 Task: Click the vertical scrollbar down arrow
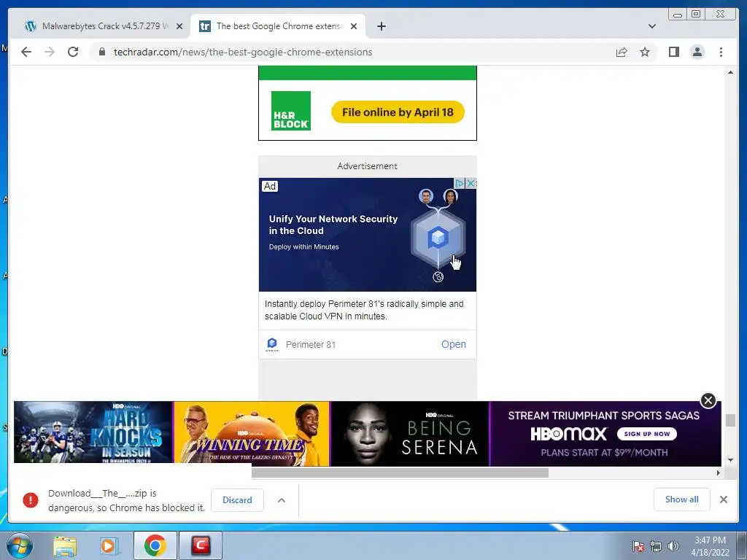click(730, 460)
